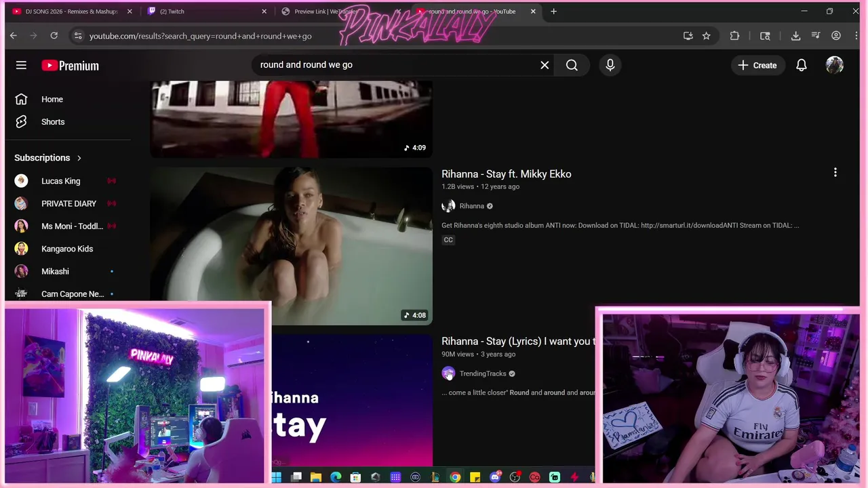Reload the YouTube page

[x=54, y=35]
